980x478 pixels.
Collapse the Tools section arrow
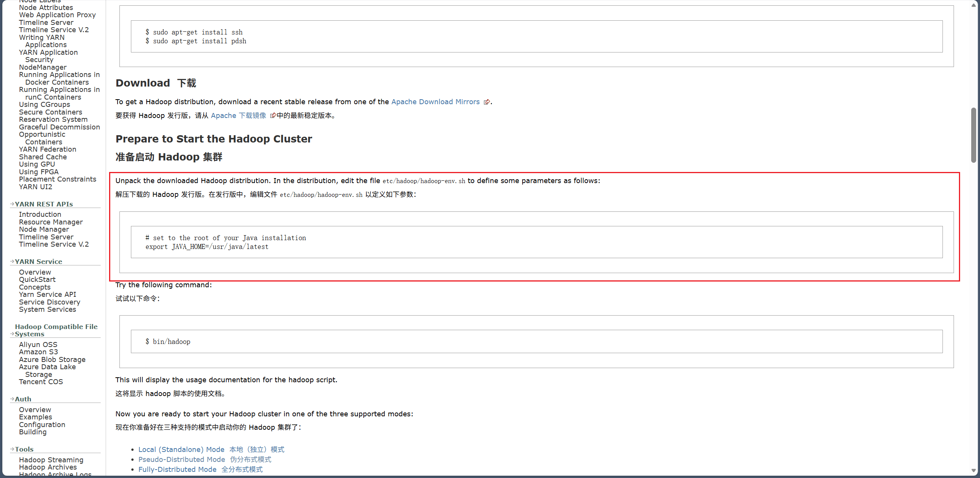tap(12, 449)
